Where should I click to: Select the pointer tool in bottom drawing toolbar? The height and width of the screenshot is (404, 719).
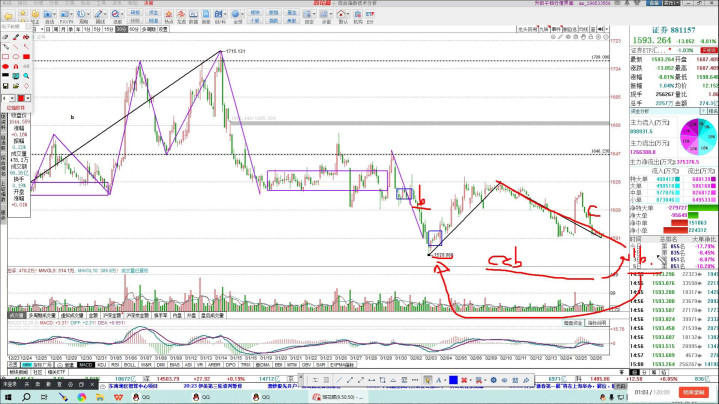click(x=427, y=380)
